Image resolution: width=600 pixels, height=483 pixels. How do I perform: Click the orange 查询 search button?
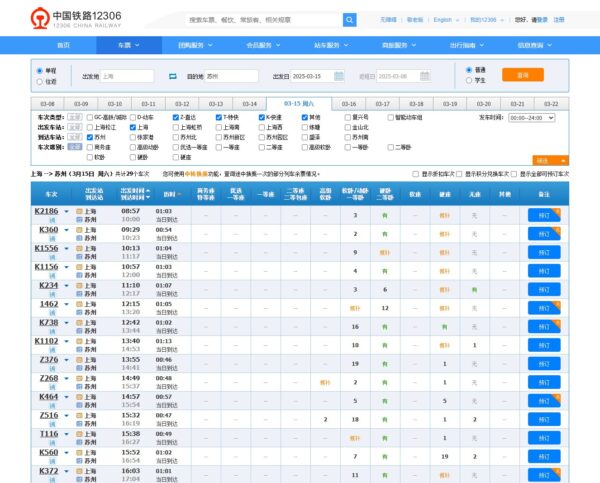pos(522,76)
